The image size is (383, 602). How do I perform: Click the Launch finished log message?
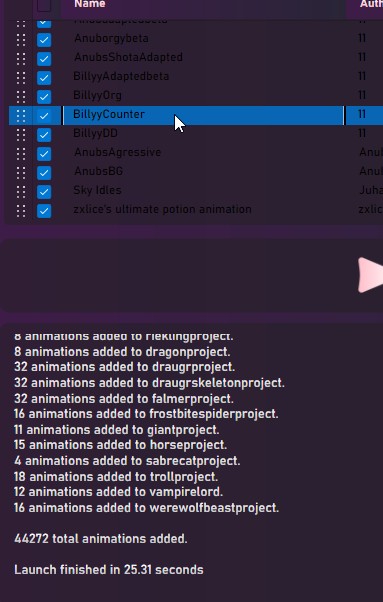coord(109,569)
